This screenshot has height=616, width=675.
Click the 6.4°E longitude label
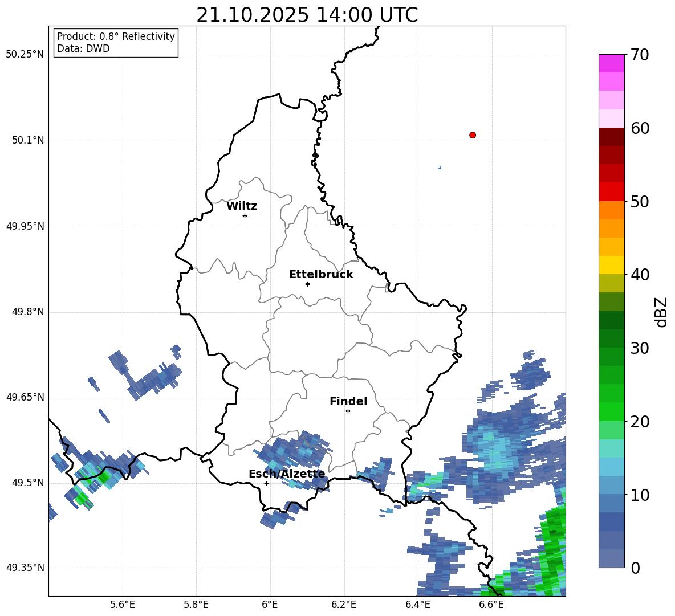(417, 605)
